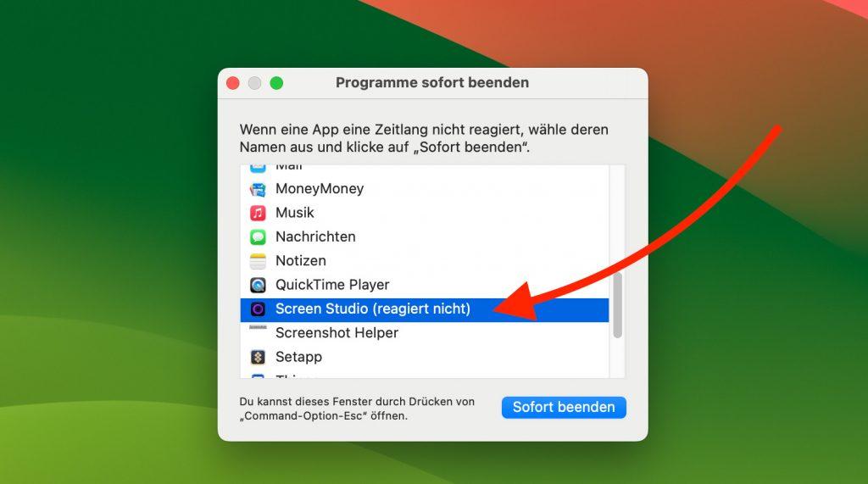Click the Screen Studio purple icon
This screenshot has height=484, width=868.
coord(258,309)
